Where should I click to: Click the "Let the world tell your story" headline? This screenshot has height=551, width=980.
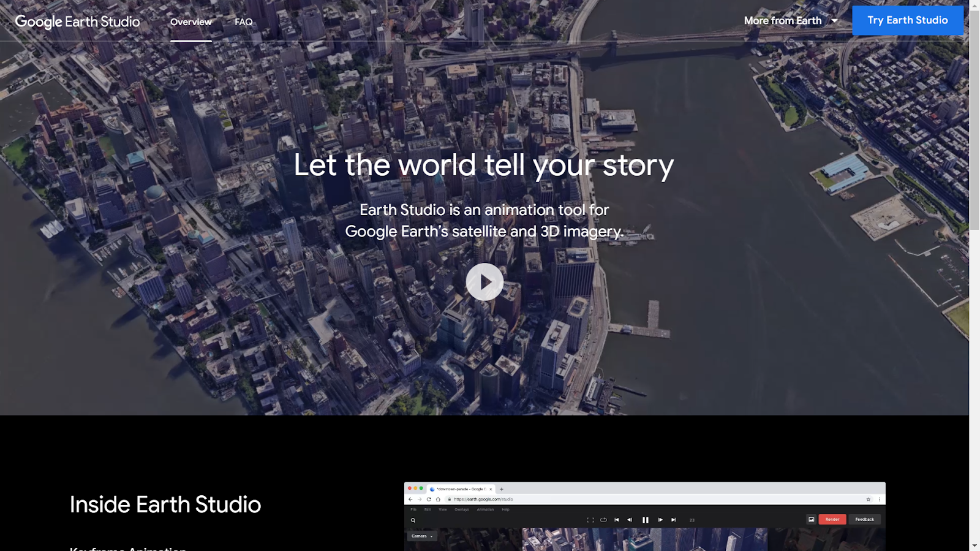[x=484, y=165]
